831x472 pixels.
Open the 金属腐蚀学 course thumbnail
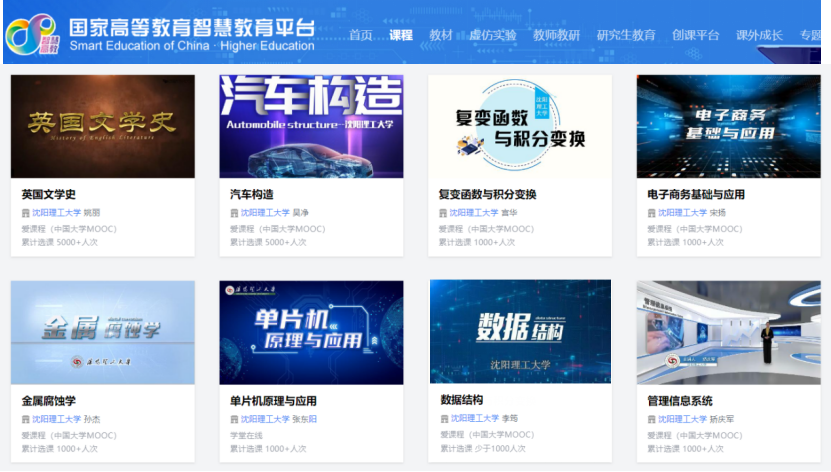103,333
